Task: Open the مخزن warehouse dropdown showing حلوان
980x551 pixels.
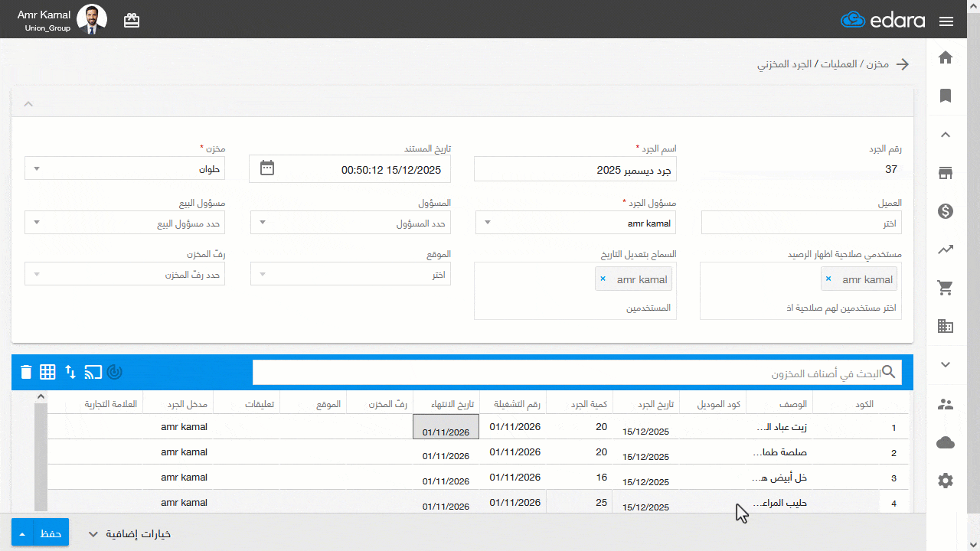Action: 125,168
